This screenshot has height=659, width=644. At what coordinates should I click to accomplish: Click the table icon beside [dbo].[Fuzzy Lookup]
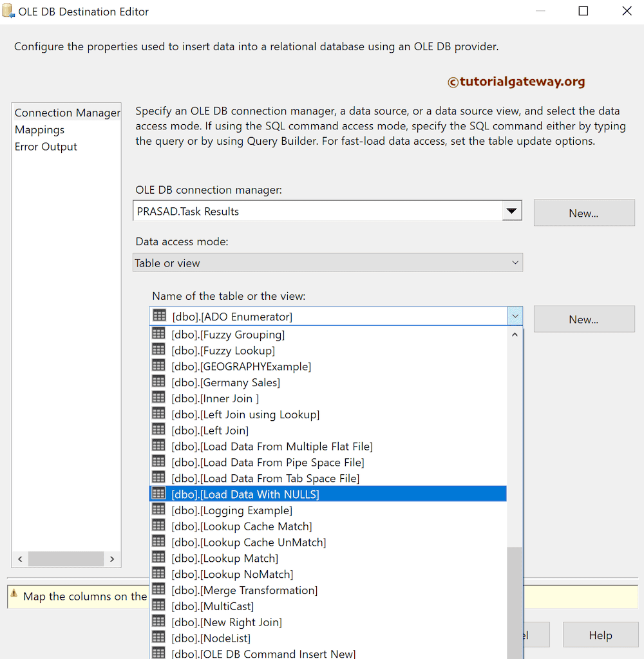[158, 349]
